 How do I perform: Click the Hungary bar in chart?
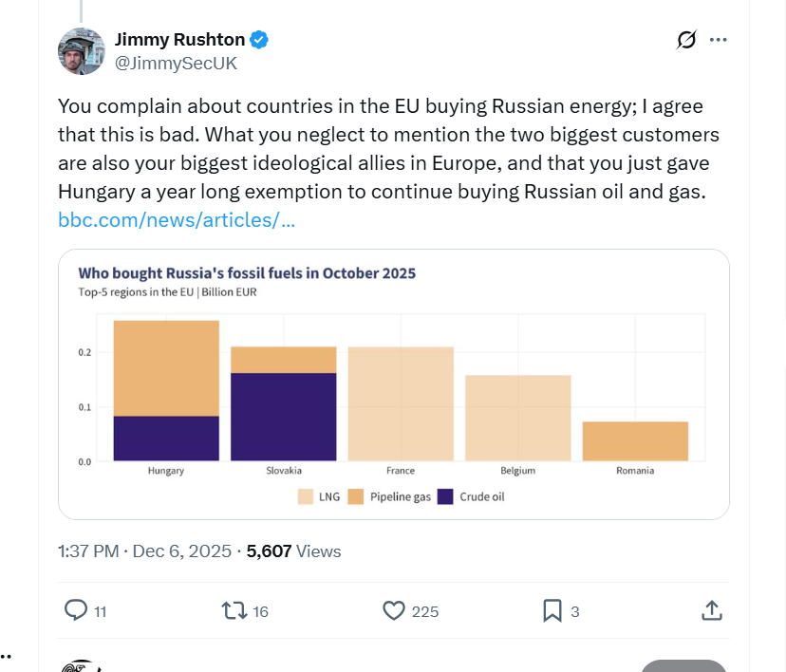click(x=166, y=390)
